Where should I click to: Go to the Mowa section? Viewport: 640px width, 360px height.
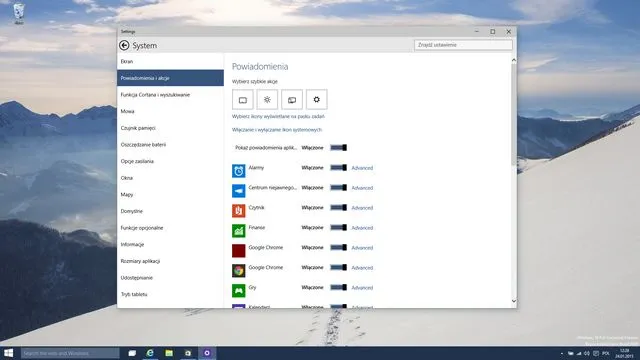170,111
